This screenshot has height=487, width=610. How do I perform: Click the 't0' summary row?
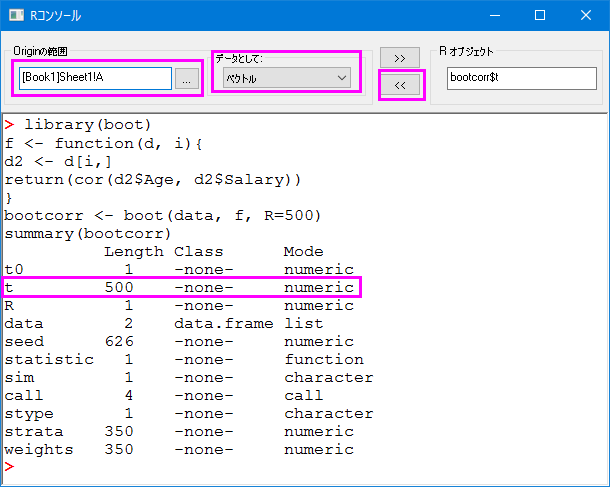coord(179,270)
